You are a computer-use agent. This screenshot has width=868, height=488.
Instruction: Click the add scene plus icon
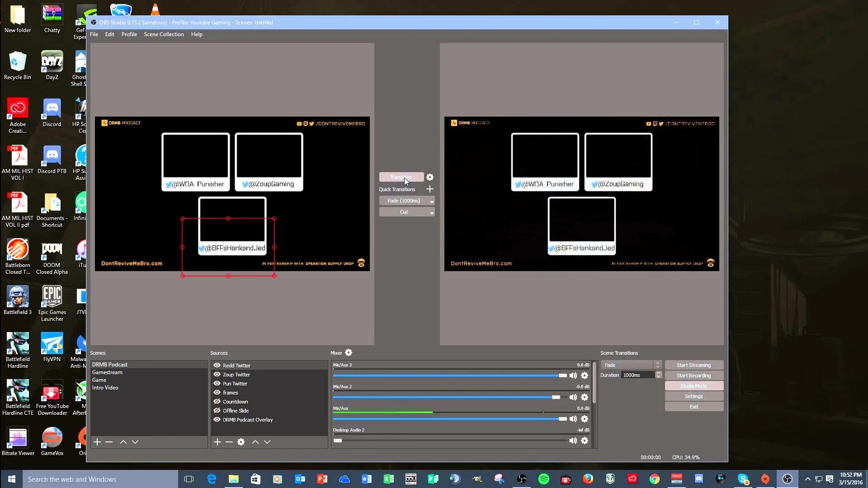click(97, 441)
